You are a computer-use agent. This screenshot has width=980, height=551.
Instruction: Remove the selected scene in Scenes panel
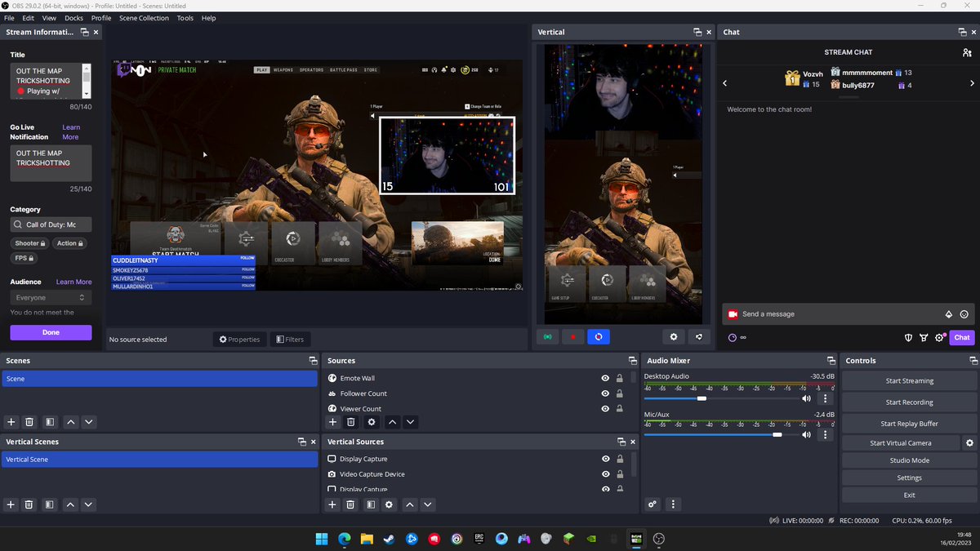pos(29,422)
